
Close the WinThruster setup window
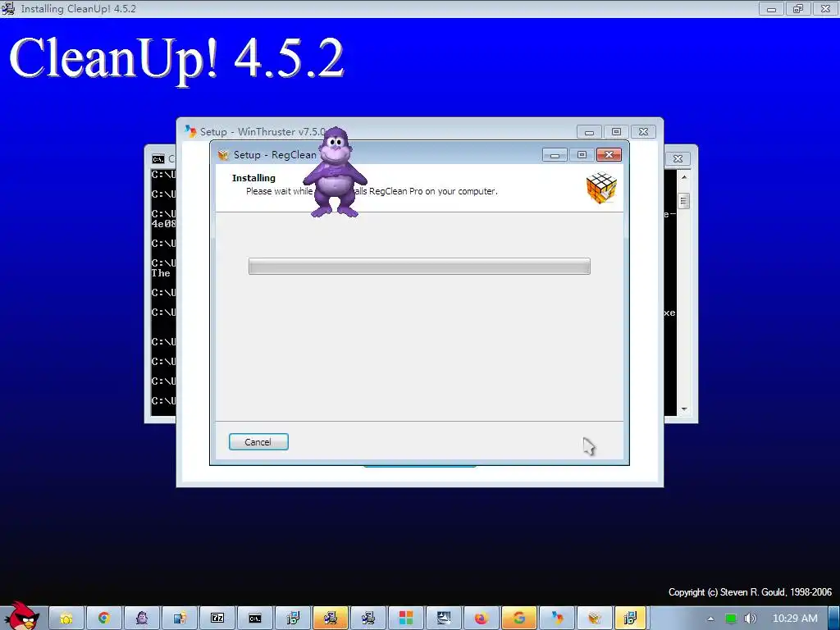point(643,132)
